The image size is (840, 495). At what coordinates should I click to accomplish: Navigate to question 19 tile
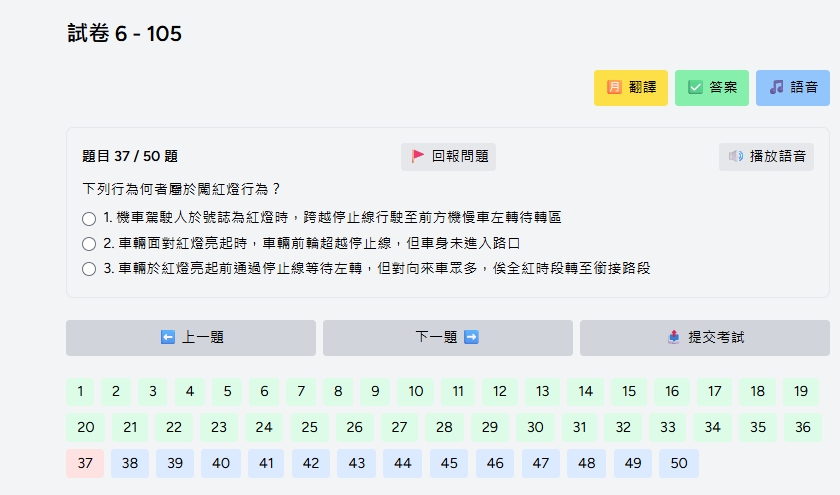pos(800,392)
